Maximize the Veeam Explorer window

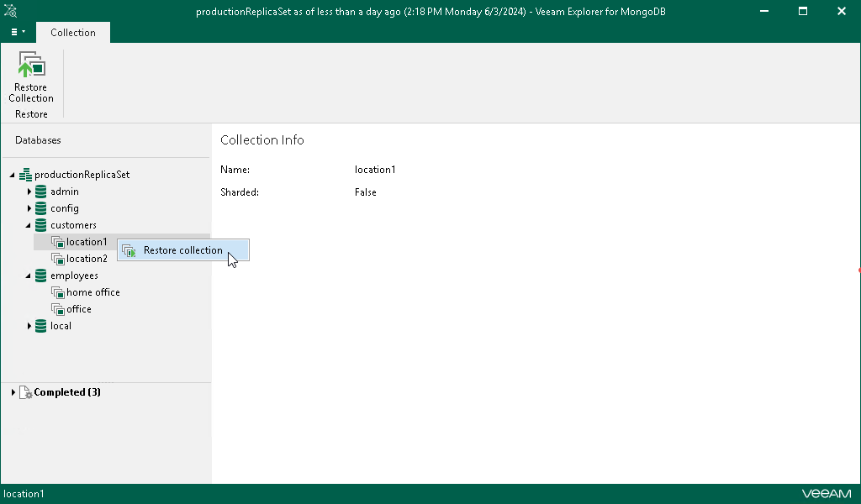click(x=803, y=11)
